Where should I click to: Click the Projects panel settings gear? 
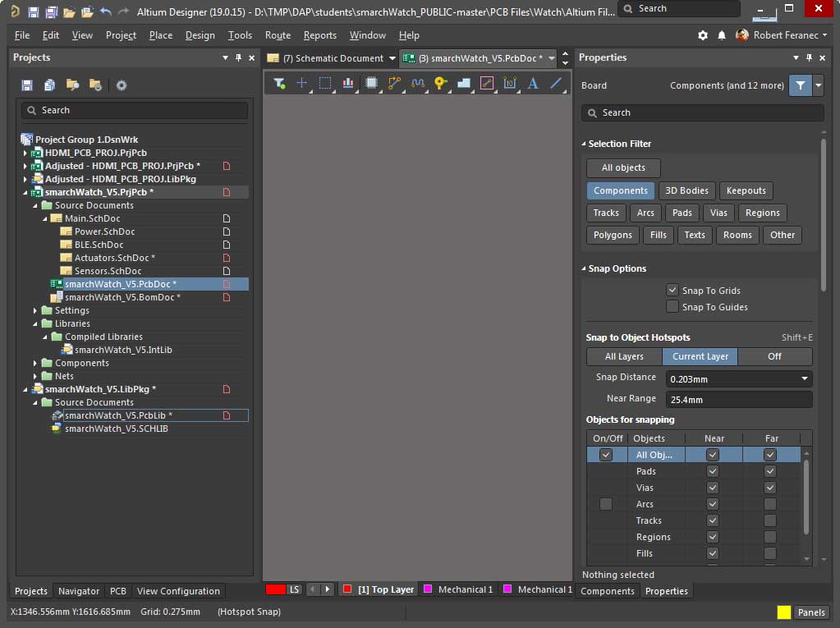pyautogui.click(x=122, y=85)
